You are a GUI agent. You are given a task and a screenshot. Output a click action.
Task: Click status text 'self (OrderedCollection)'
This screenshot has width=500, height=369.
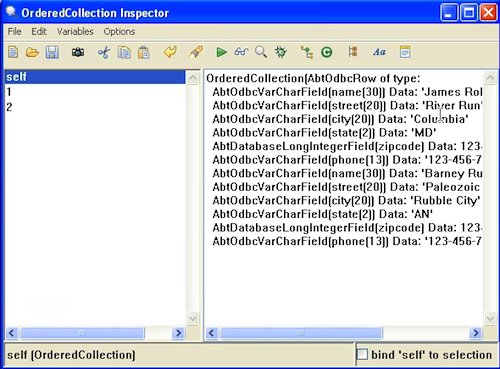(x=71, y=355)
